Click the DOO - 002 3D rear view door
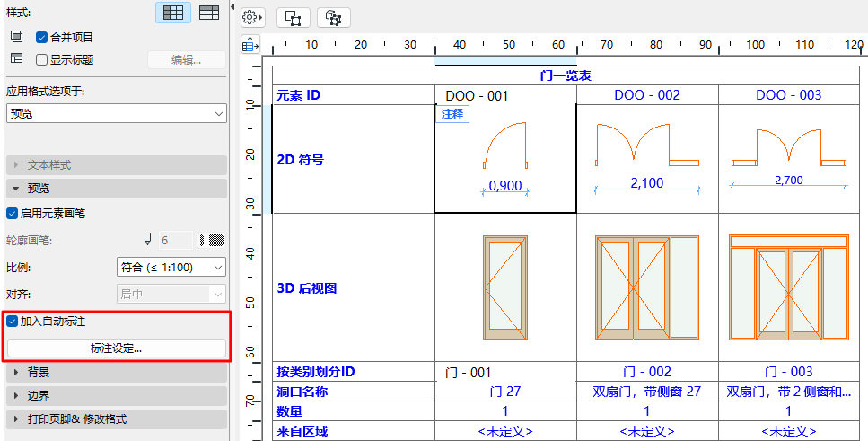 647,287
